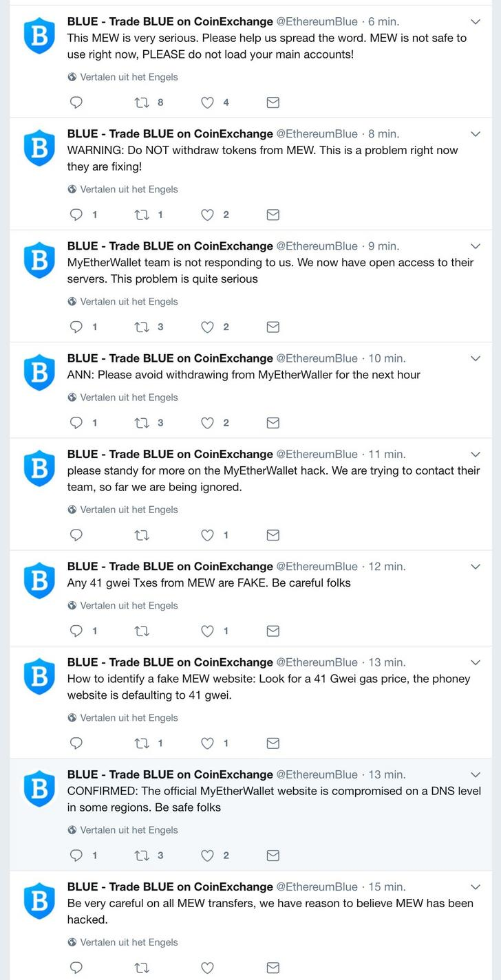
Task: Open more options on the CONFIRMED 13 min. tweet
Action: [475, 774]
